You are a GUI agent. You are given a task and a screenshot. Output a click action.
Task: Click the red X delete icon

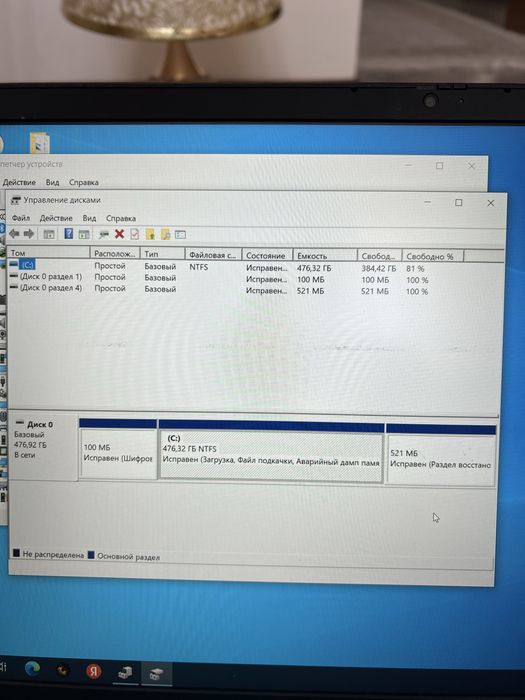point(119,234)
